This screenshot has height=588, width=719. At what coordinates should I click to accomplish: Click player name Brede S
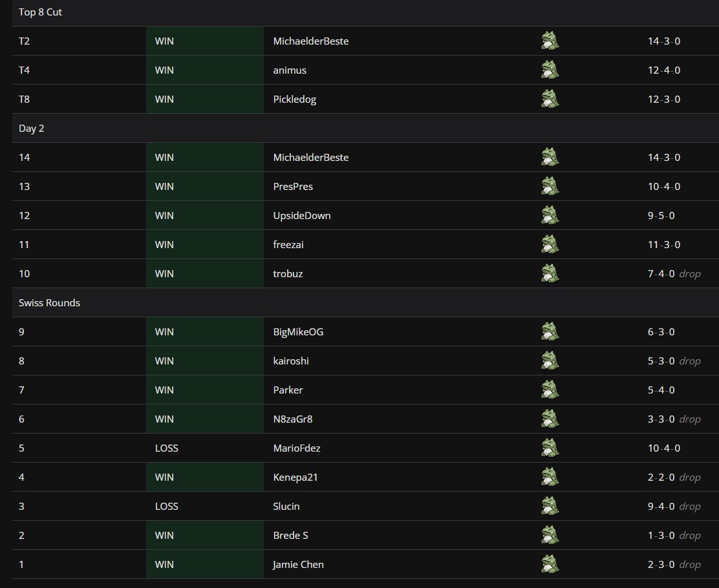291,535
